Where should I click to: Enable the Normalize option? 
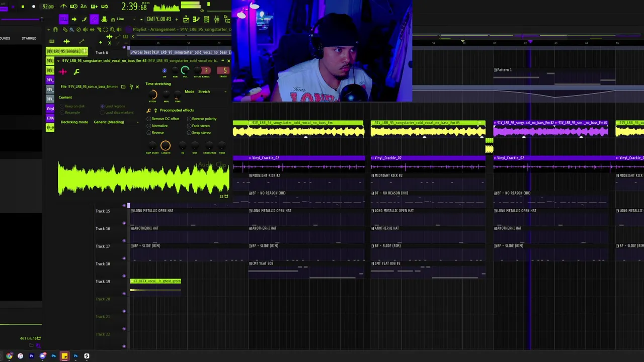157,126
